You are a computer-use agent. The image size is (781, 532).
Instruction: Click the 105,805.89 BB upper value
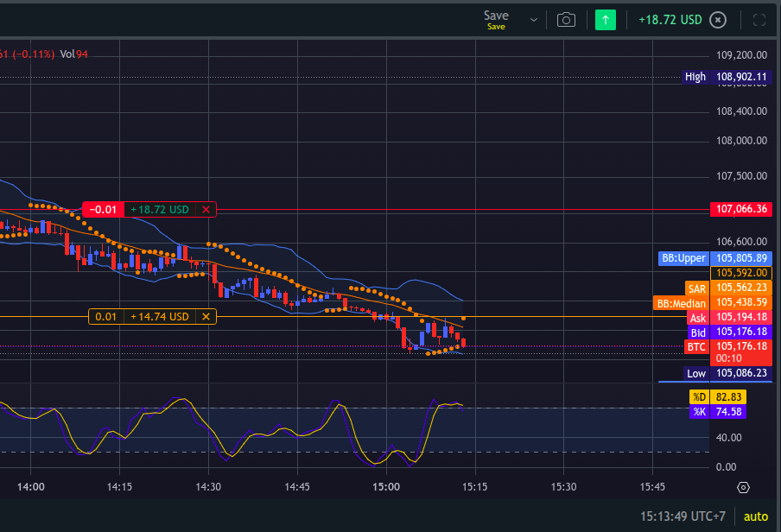741,258
